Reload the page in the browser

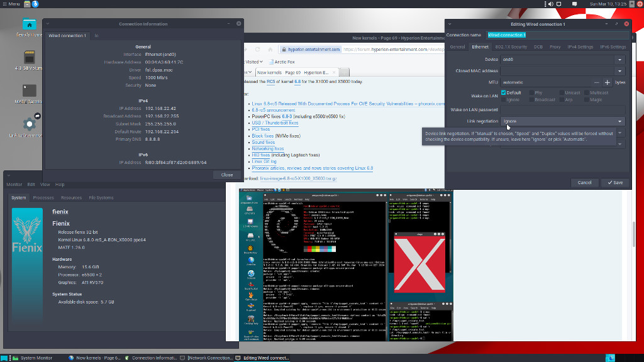(257, 50)
